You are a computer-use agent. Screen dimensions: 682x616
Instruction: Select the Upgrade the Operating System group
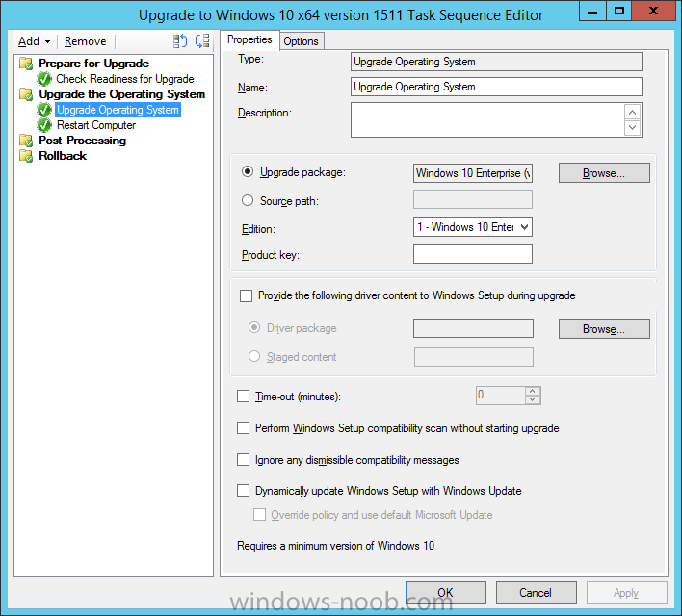point(121,94)
